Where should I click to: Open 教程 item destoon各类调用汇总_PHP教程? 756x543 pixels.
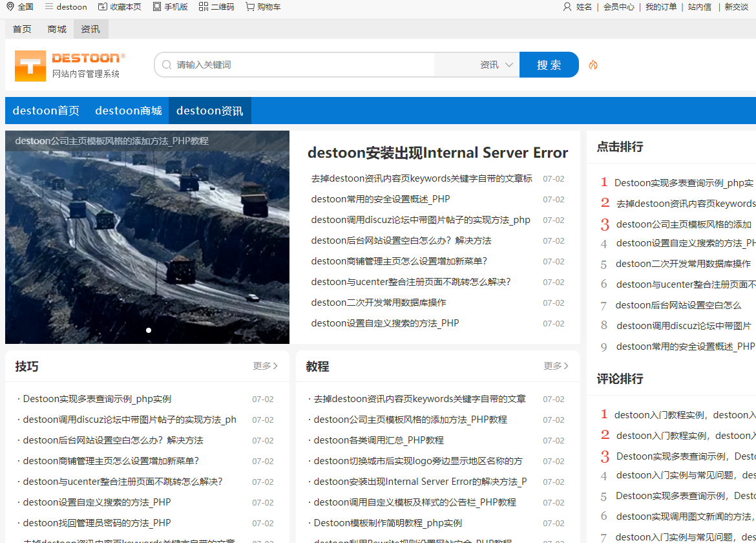(379, 440)
